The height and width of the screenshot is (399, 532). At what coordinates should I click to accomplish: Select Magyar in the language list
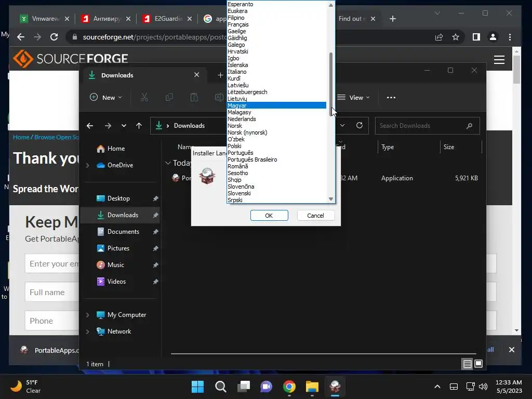click(276, 105)
